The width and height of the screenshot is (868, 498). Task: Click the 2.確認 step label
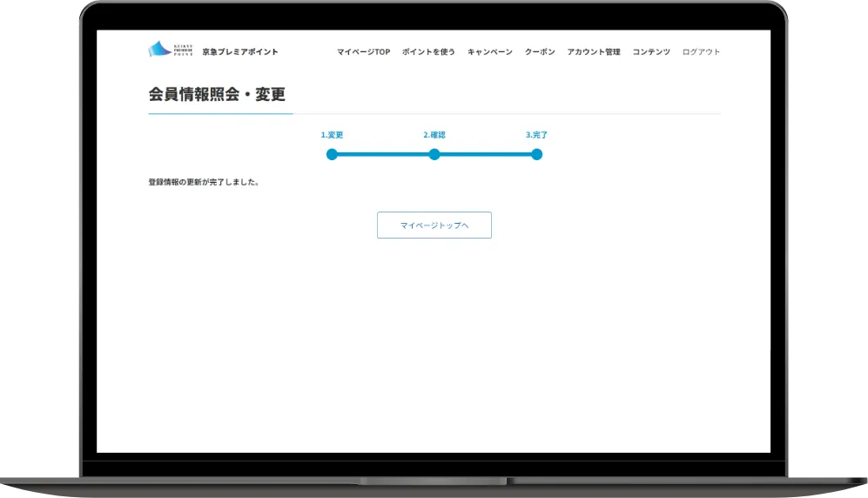(434, 134)
